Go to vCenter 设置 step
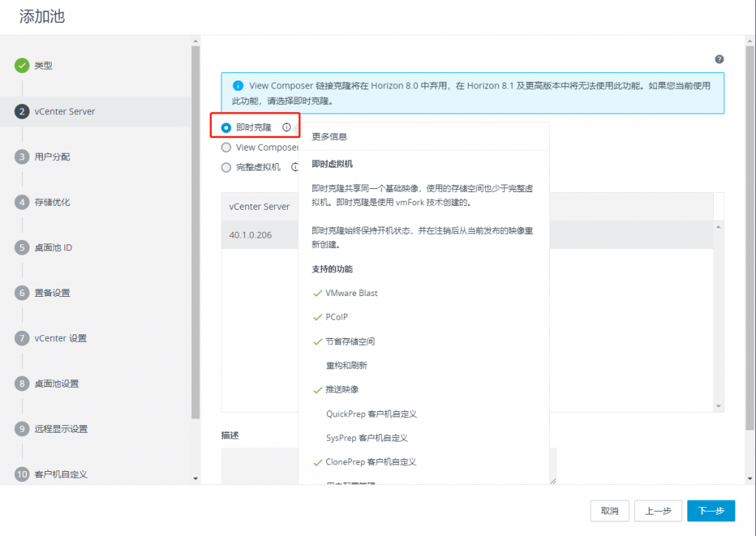 click(61, 338)
